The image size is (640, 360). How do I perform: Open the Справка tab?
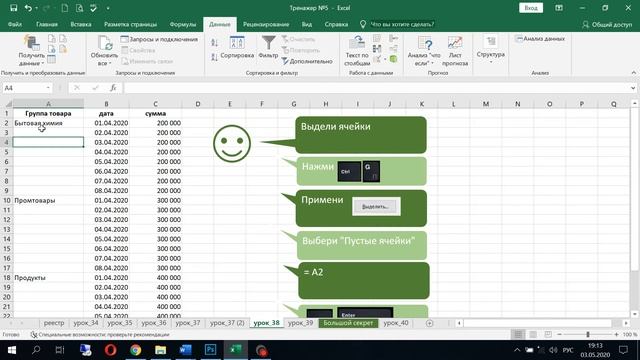pos(336,24)
